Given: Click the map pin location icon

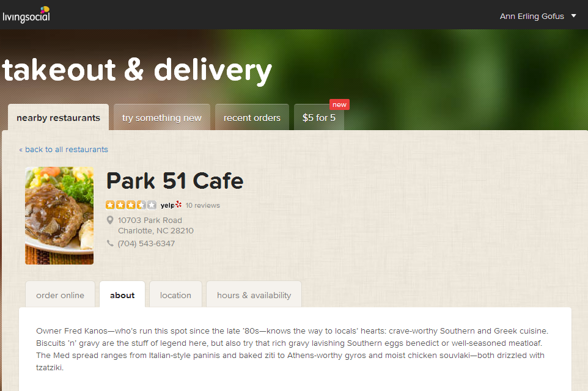Looking at the screenshot, I should pos(110,220).
